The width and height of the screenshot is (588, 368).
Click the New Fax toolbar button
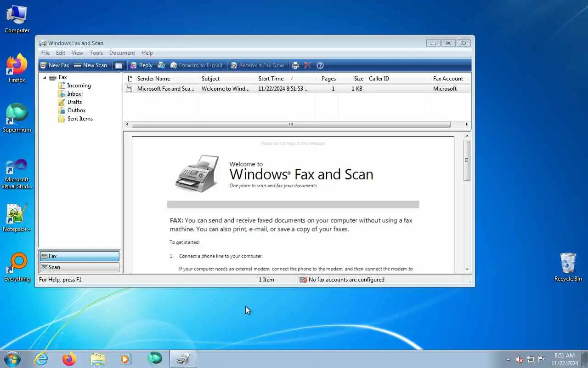tap(55, 65)
